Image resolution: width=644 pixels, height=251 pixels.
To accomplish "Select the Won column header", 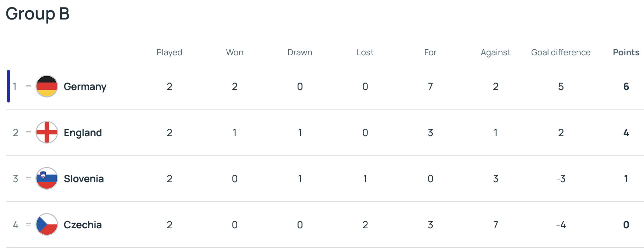I will 235,52.
